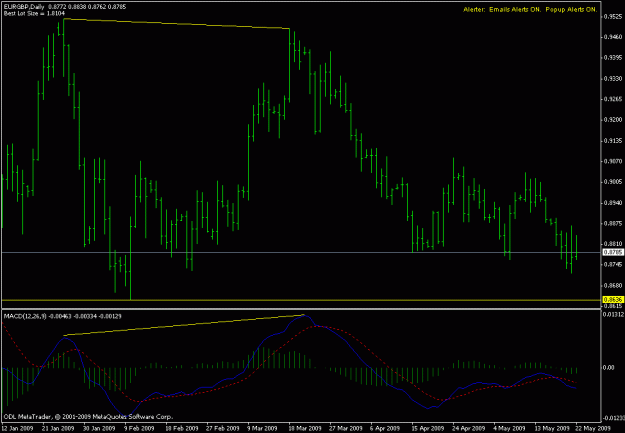Click the 0.01312 MACD scale value

pos(613,315)
